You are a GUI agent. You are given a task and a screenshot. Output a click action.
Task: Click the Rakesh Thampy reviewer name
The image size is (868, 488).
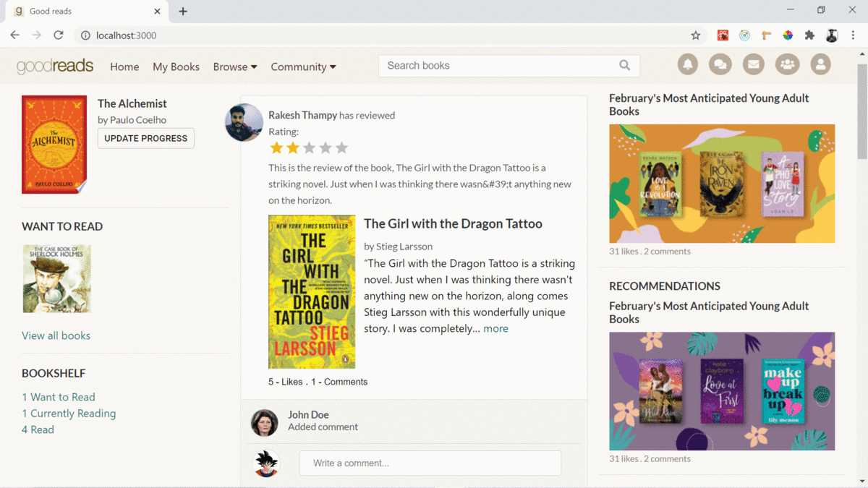tap(302, 115)
